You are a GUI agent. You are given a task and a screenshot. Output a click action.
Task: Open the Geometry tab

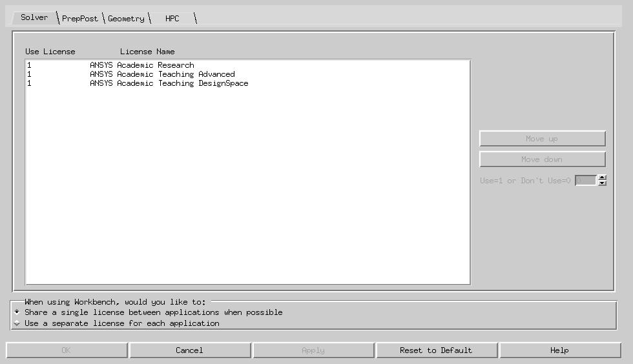(x=126, y=19)
